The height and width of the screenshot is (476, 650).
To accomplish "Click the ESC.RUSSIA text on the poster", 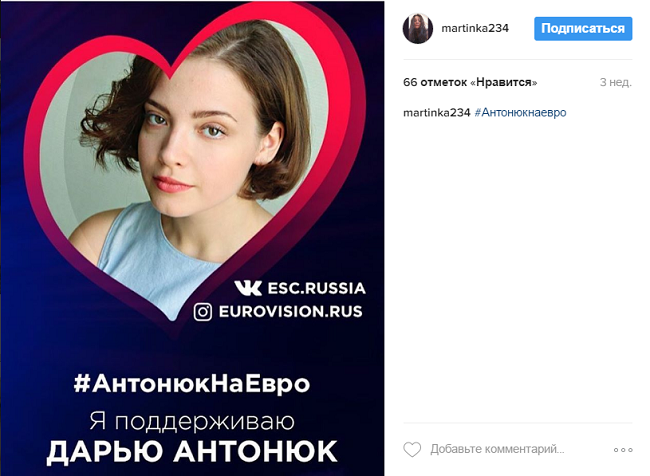I will (317, 288).
